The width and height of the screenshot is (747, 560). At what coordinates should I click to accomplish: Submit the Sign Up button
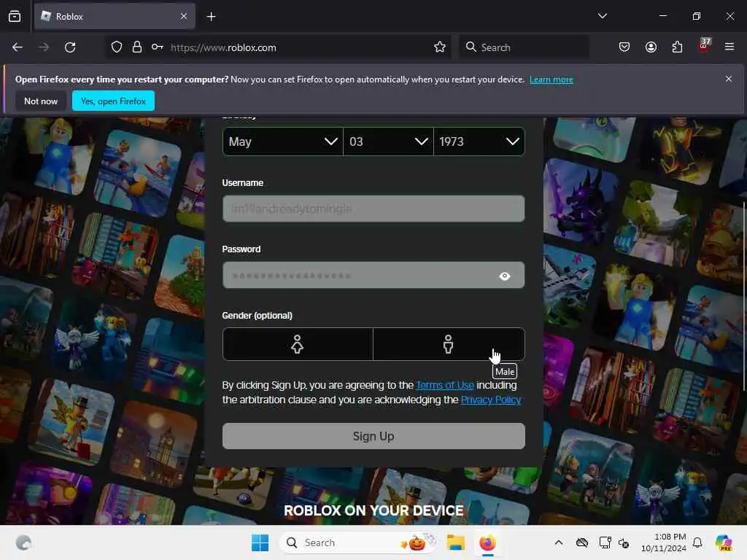click(373, 436)
